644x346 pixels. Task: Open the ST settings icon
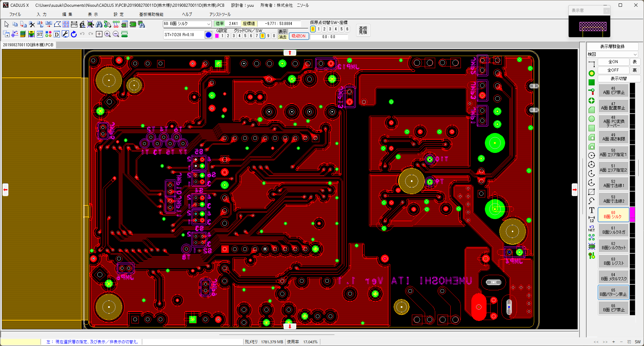[40, 34]
